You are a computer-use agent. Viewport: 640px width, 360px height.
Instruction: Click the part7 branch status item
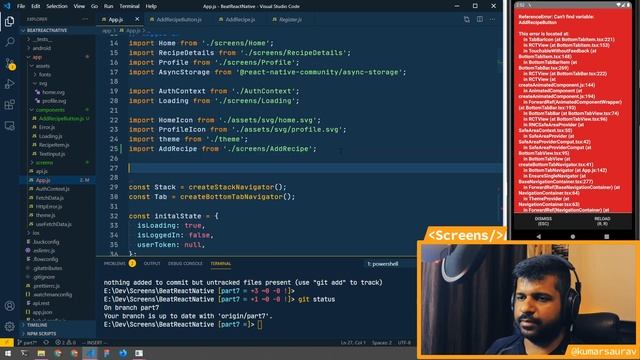pyautogui.click(x=27, y=342)
